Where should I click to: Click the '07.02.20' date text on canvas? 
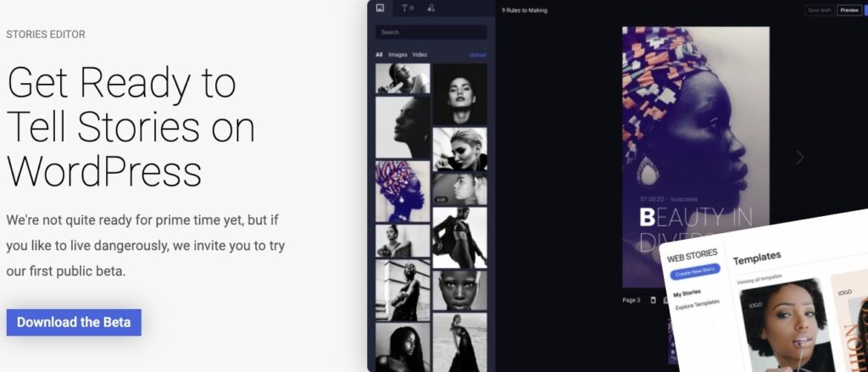[650, 199]
